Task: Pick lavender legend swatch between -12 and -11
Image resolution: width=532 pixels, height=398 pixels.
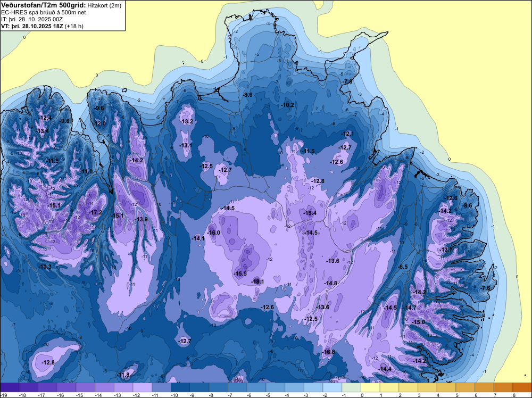Action: (143, 386)
